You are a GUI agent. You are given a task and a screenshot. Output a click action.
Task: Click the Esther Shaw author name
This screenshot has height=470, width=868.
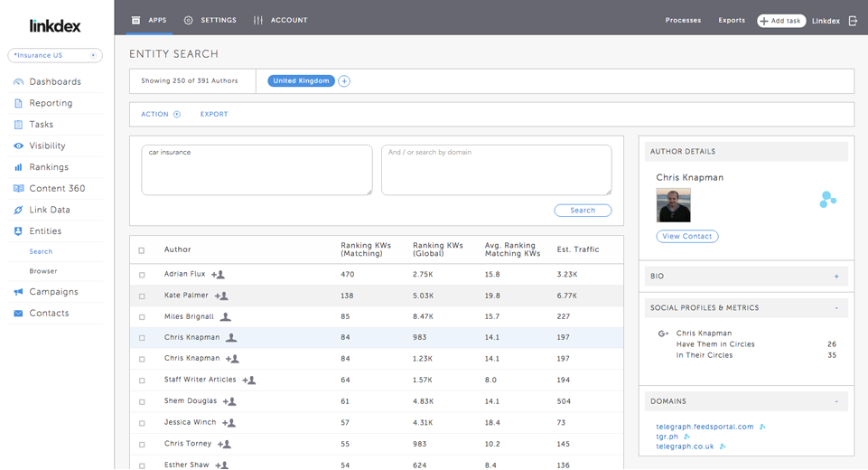(187, 465)
